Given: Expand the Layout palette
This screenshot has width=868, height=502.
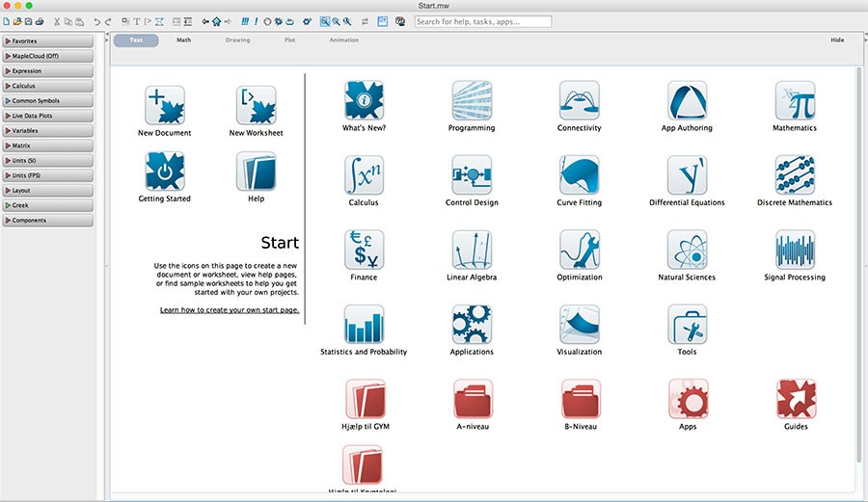Looking at the screenshot, I should [x=47, y=190].
